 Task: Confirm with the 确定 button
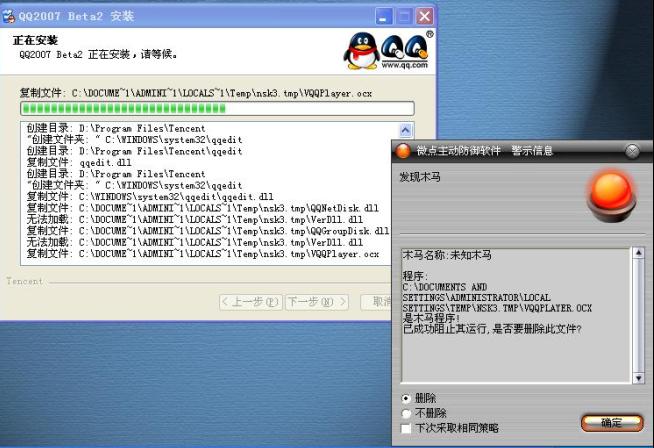(612, 423)
